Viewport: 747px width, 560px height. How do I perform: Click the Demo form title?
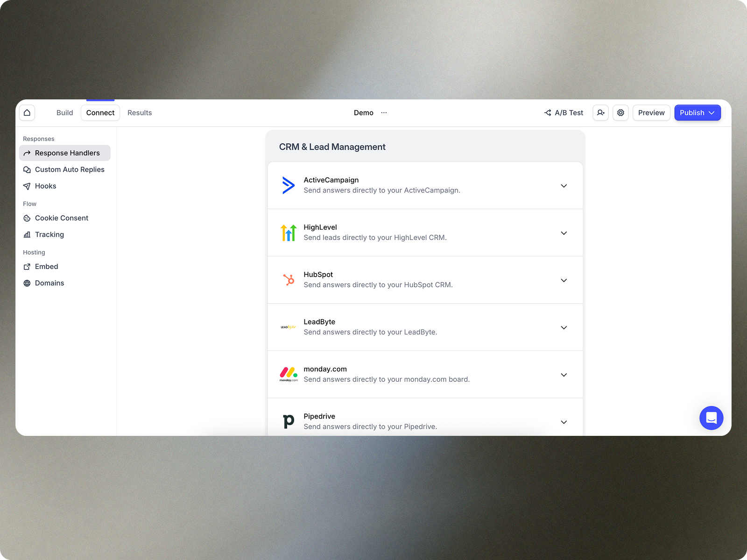pos(364,112)
